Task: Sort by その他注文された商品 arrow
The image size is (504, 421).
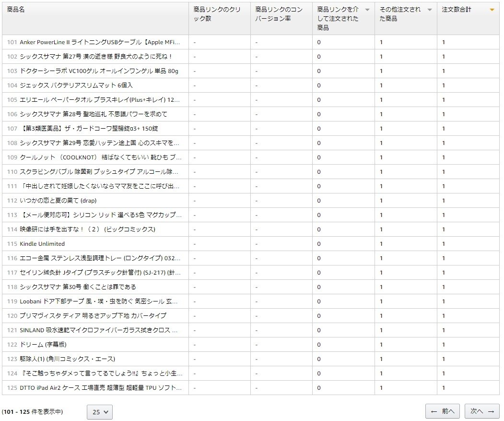Action: tap(429, 10)
